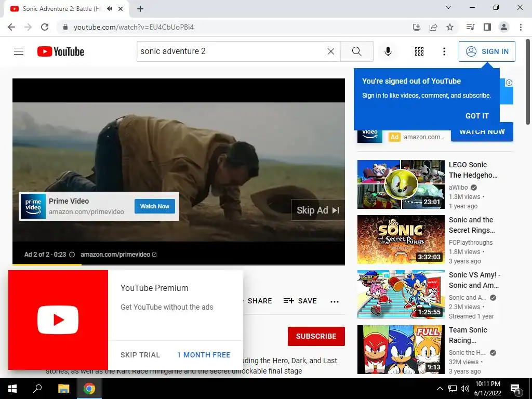Viewport: 532px width, 399px height.
Task: Click WATCH NOW in sidebar ad
Action: tap(482, 132)
